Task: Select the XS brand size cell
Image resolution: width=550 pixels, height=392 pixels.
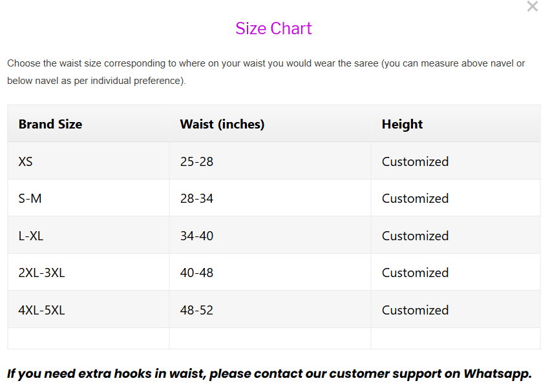Action: [x=26, y=161]
